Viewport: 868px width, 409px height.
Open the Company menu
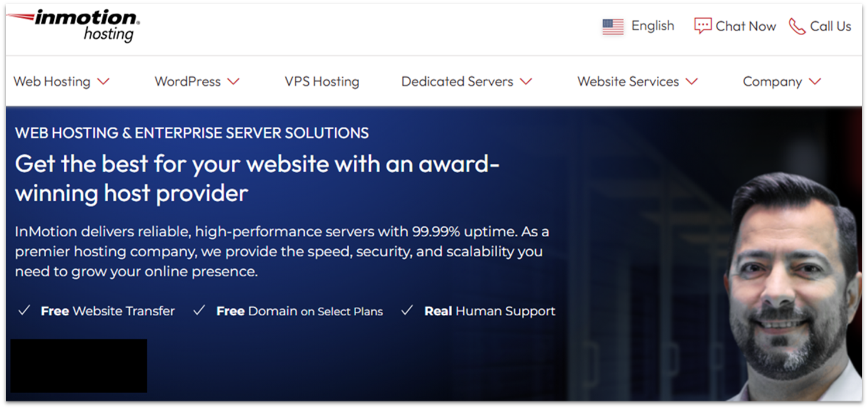coord(772,82)
